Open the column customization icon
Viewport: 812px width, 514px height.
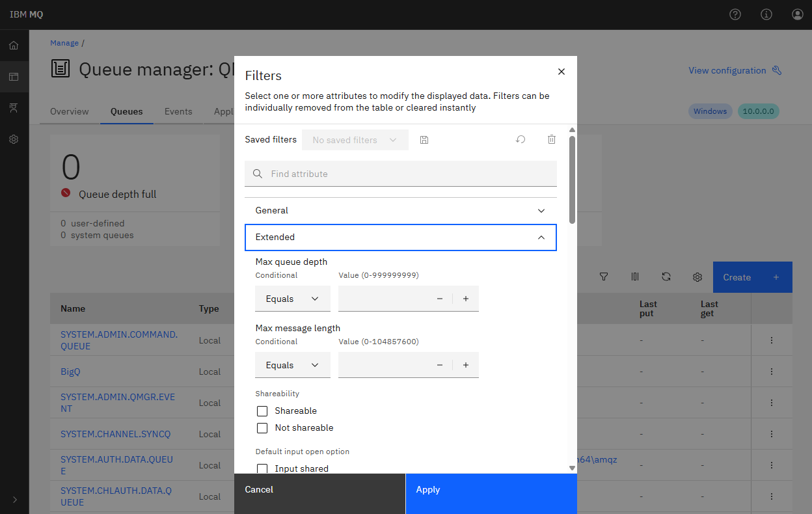pos(635,277)
